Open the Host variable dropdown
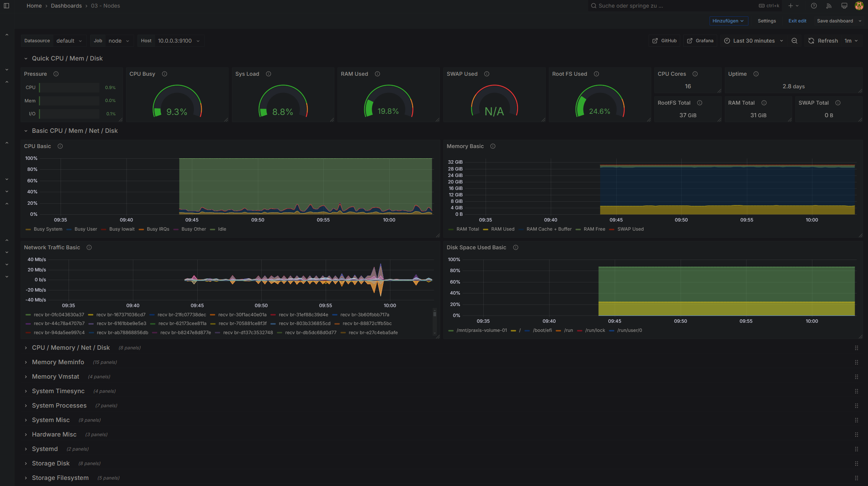This screenshot has width=868, height=486. click(x=179, y=41)
